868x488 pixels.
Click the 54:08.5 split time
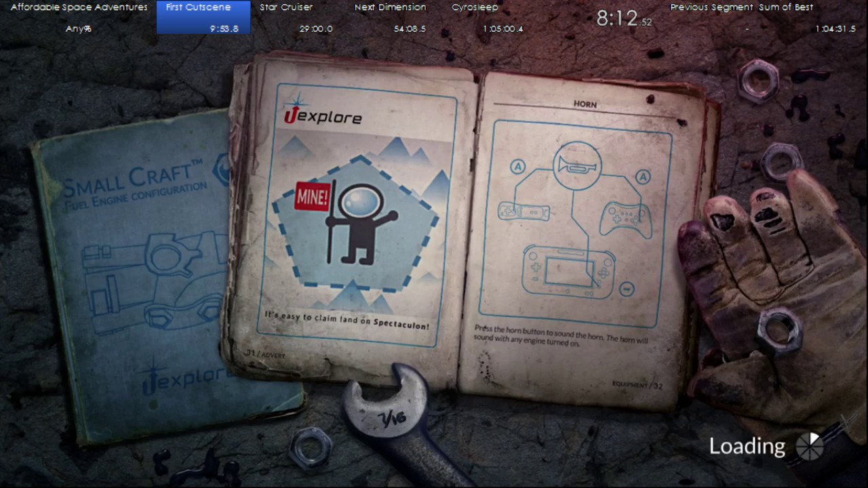pyautogui.click(x=410, y=29)
